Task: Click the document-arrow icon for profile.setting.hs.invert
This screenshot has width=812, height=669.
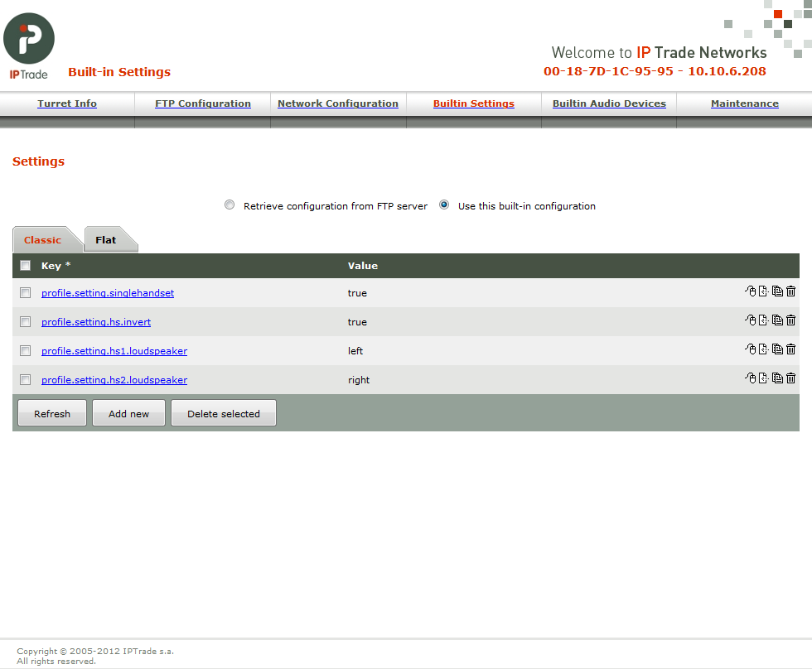Action: [763, 320]
